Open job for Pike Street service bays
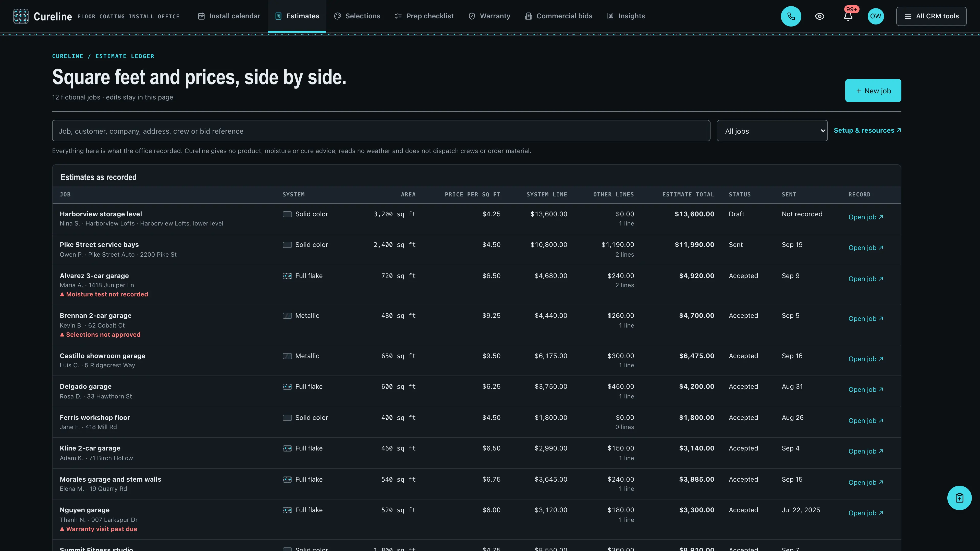Screen dimensions: 980x551 tap(865, 247)
